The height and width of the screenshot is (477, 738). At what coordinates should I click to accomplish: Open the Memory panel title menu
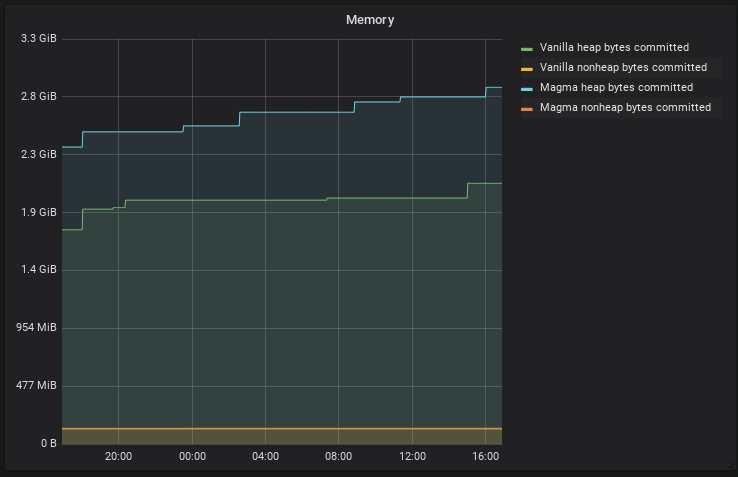(370, 20)
